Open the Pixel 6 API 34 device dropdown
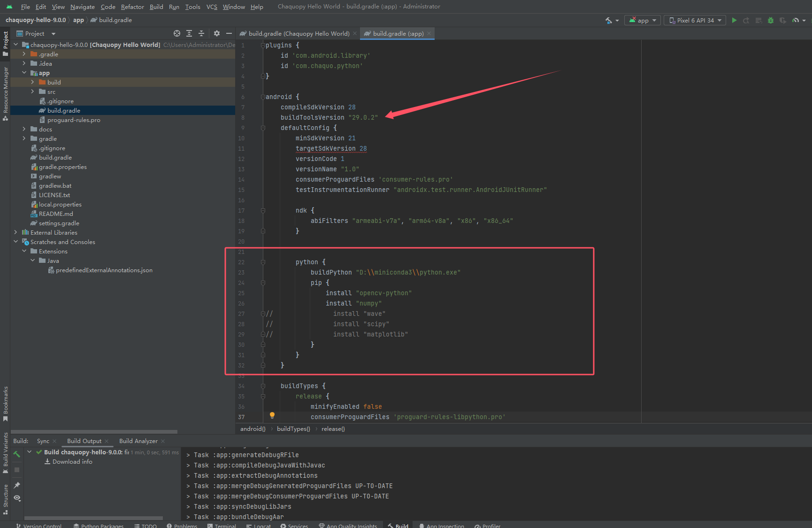 [x=695, y=20]
